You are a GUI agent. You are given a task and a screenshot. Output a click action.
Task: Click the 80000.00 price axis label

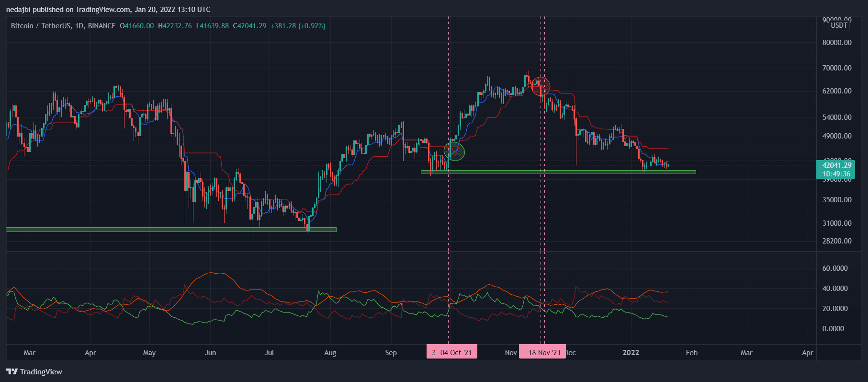coord(837,43)
